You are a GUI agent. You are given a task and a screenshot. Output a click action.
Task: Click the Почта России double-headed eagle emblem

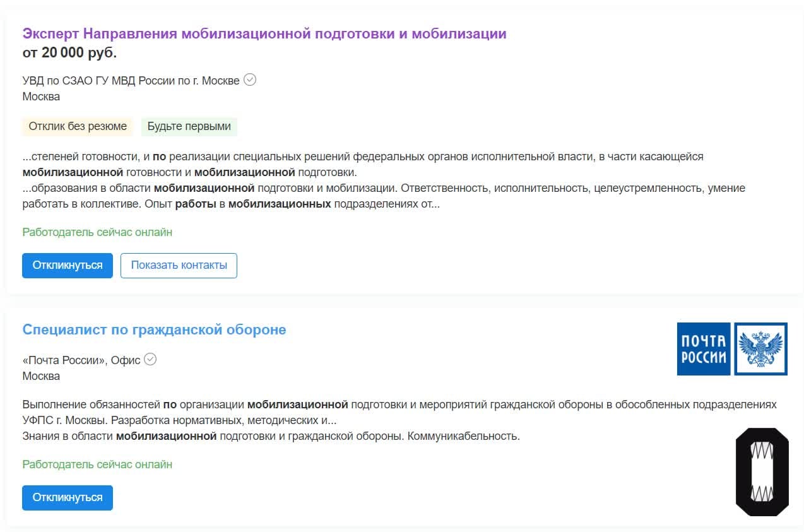[x=760, y=349]
